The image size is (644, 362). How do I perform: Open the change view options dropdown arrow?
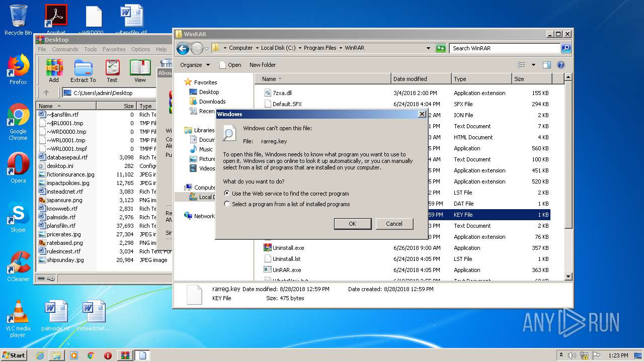[533, 65]
